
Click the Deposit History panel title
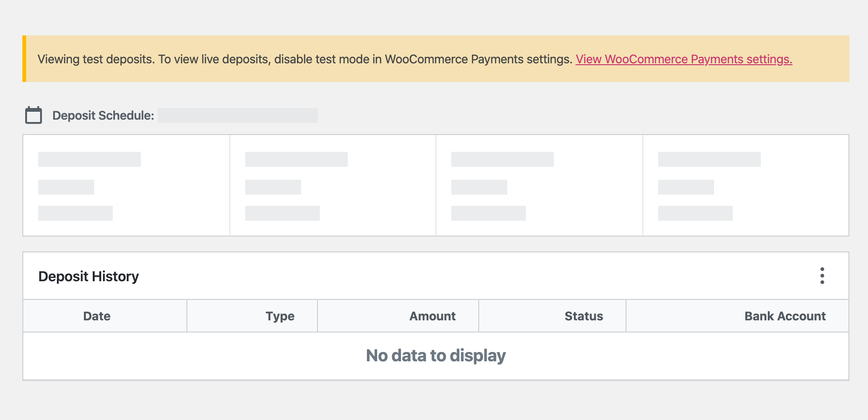pyautogui.click(x=89, y=276)
